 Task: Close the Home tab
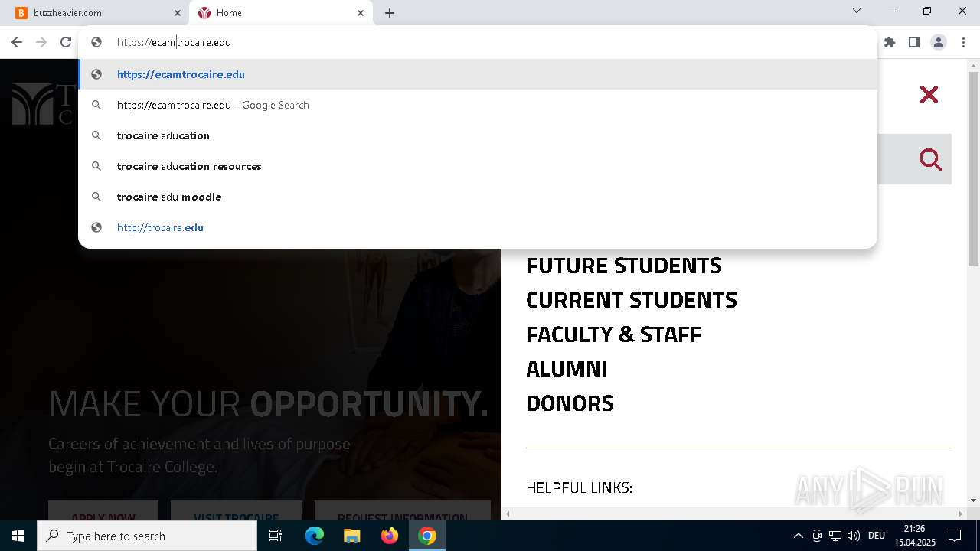tap(361, 13)
